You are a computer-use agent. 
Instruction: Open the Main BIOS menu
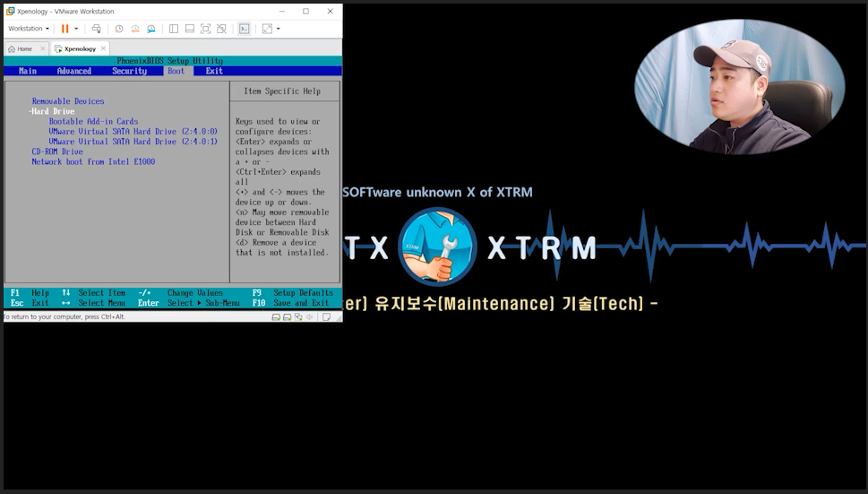tap(27, 71)
